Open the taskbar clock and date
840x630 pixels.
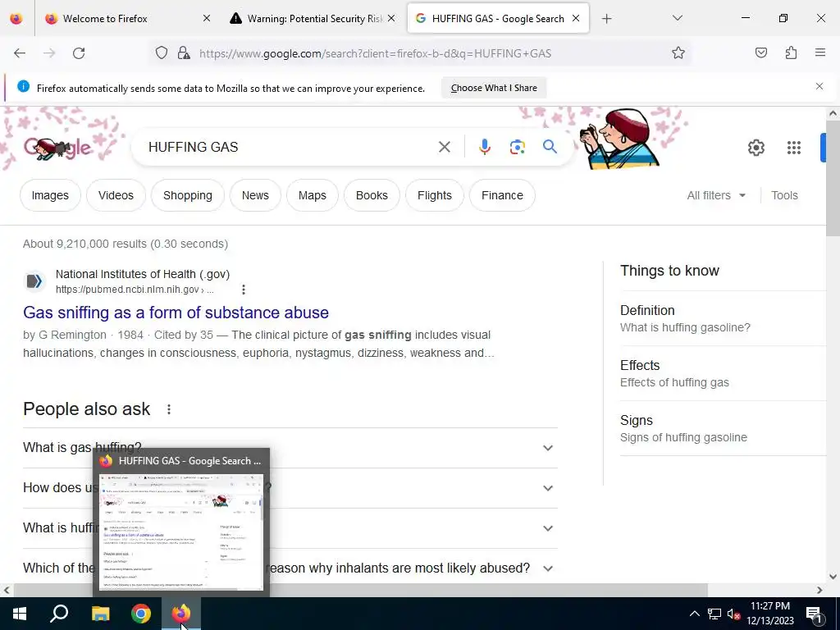coord(770,614)
